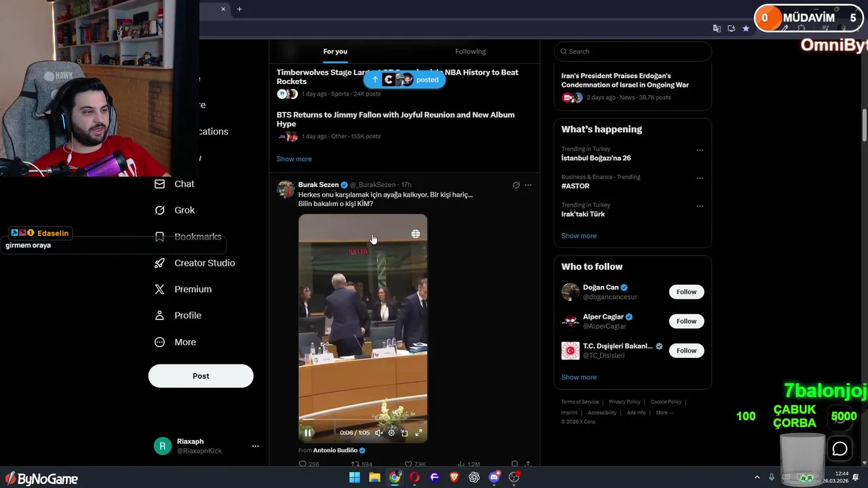
Task: Open Privacy Policy footer link
Action: click(625, 402)
